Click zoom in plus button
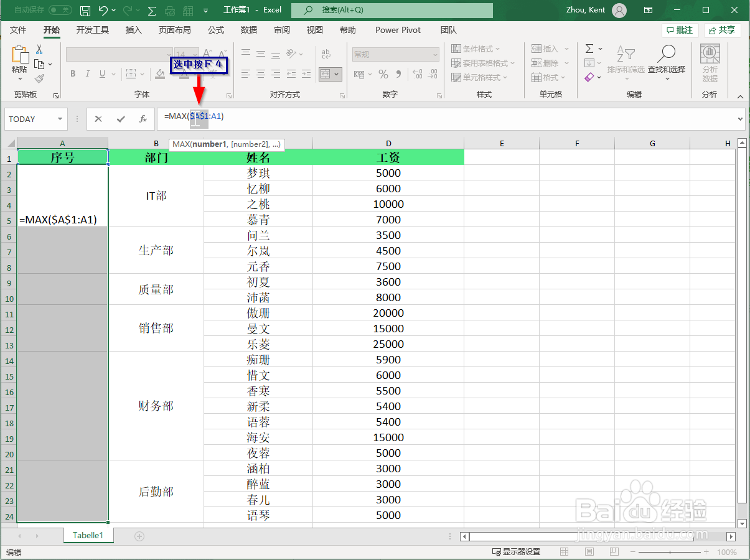Image resolution: width=750 pixels, height=560 pixels. (708, 552)
